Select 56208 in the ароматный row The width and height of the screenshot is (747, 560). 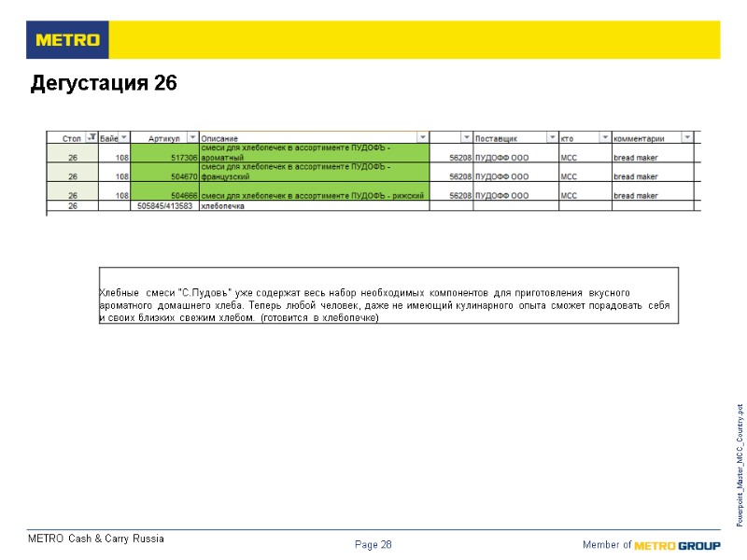451,153
